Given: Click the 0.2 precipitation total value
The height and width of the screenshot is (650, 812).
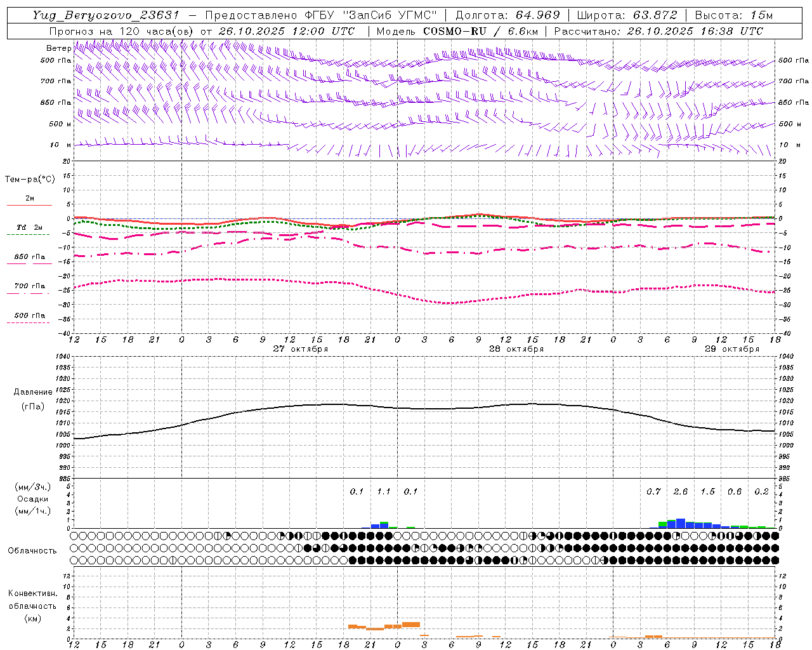Looking at the screenshot, I should click(x=762, y=492).
